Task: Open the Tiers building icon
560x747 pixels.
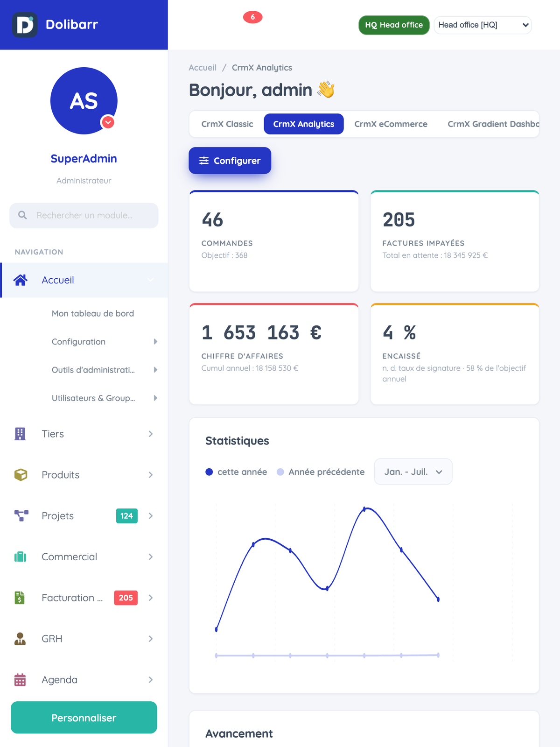Action: pyautogui.click(x=20, y=434)
